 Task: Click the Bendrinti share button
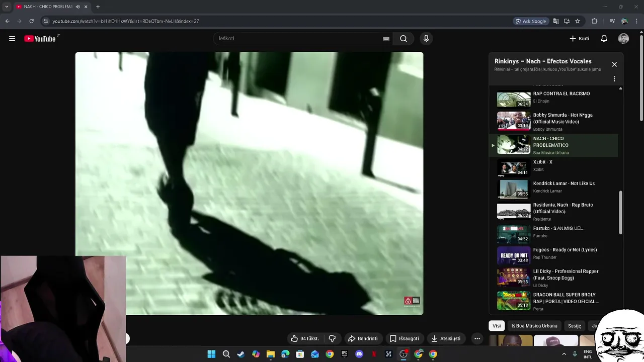[x=363, y=338]
